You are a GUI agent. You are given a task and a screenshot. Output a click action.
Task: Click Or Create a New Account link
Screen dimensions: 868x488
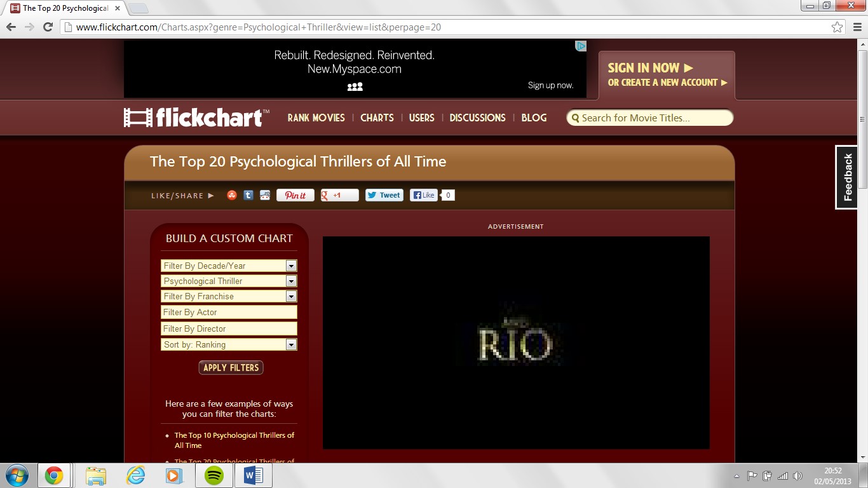point(667,83)
